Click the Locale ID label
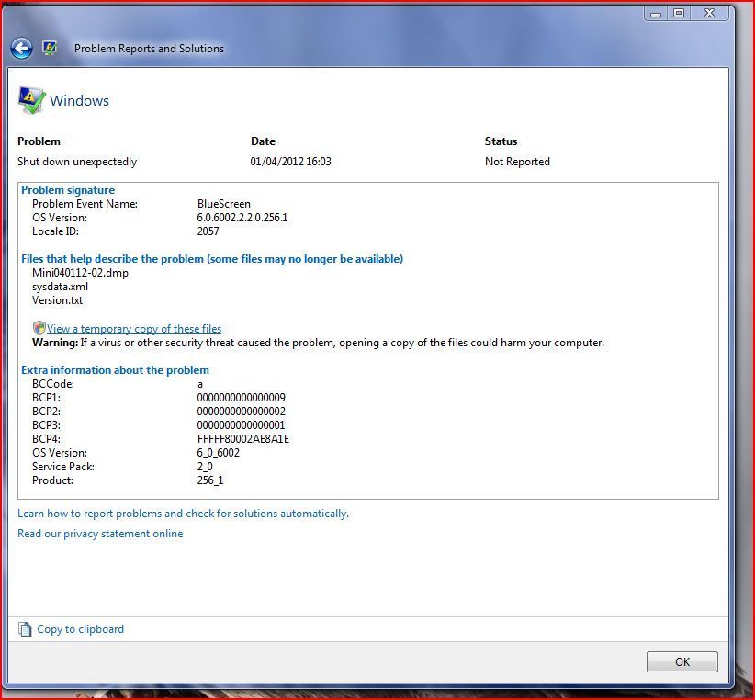This screenshot has width=755, height=700. (55, 231)
